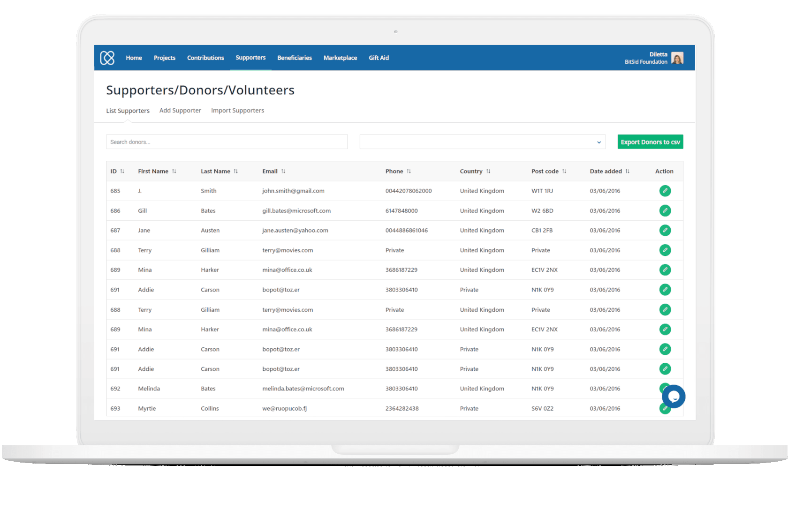Navigate to Marketplace in the navbar
The width and height of the screenshot is (788, 532).
click(x=340, y=58)
